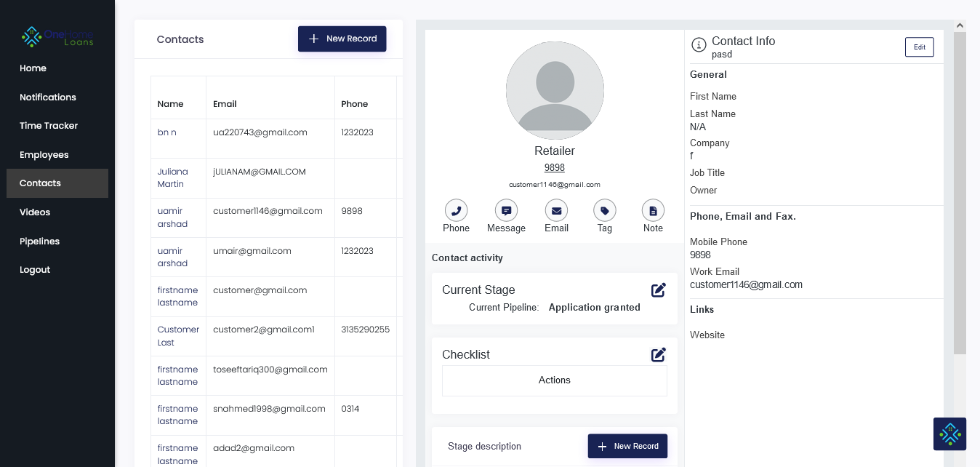Click the Edit button in Contact Info
Screen dimensions: 980x467
tap(919, 47)
